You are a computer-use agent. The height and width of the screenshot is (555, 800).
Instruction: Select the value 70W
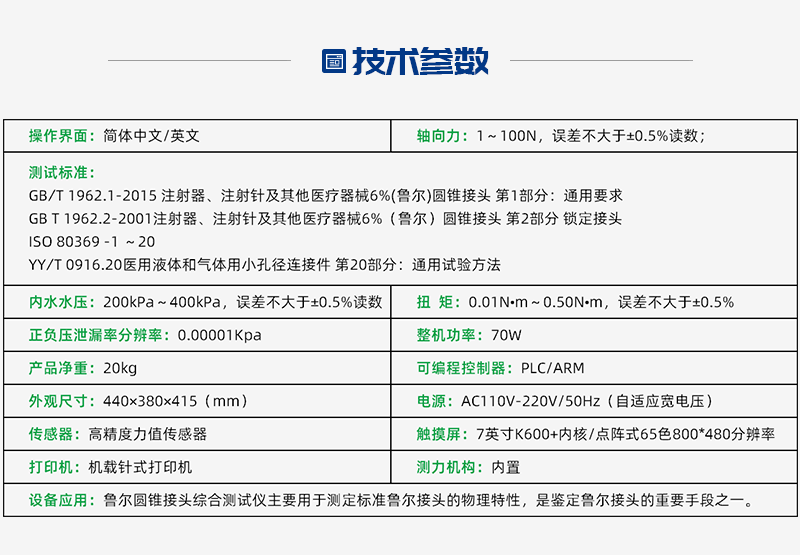click(x=506, y=335)
